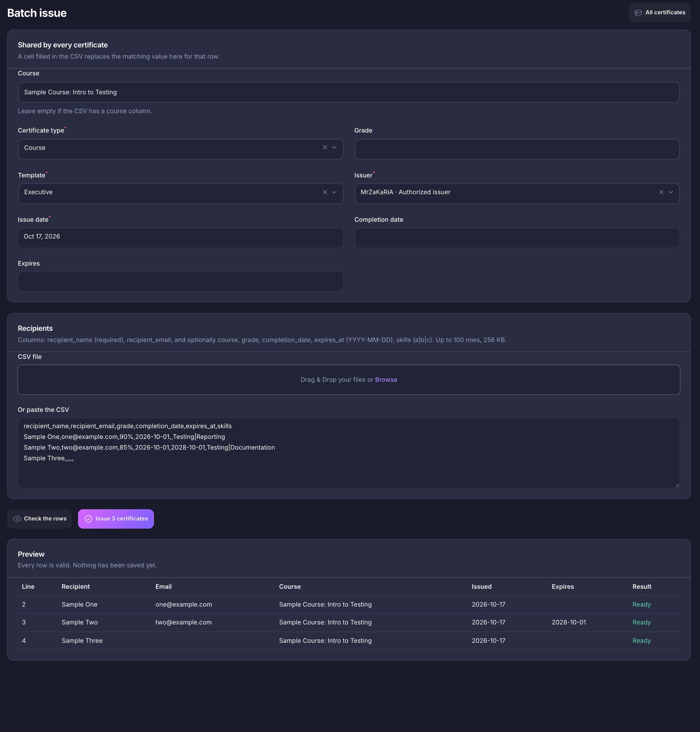The width and height of the screenshot is (700, 732).
Task: Open the Certificate type combo box showing Course
Action: tap(181, 149)
